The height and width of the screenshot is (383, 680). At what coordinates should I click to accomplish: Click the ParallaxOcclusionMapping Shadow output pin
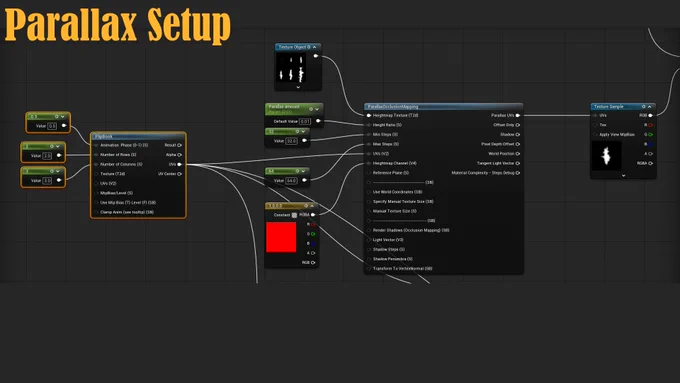[518, 134]
